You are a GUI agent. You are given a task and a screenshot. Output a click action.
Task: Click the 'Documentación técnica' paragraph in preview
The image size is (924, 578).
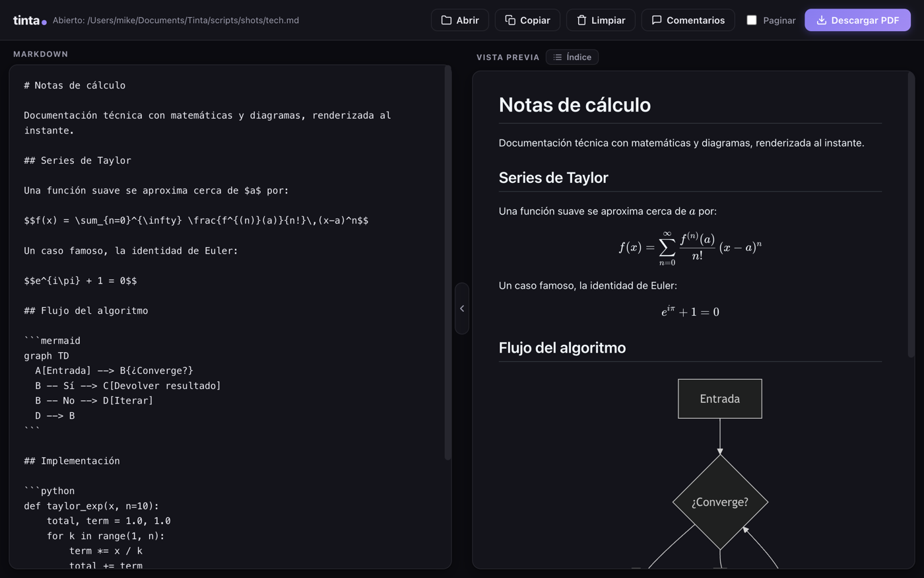pyautogui.click(x=681, y=143)
